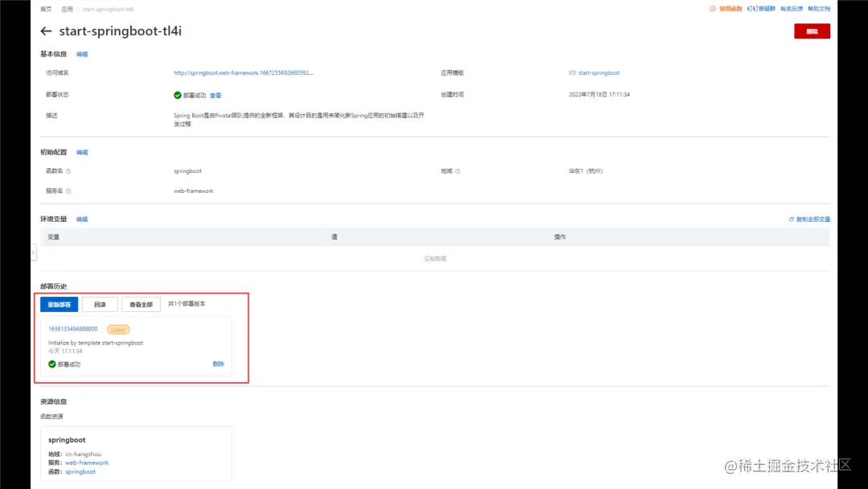Open the springboot.web-framework access URL
This screenshot has height=489, width=868.
point(244,72)
